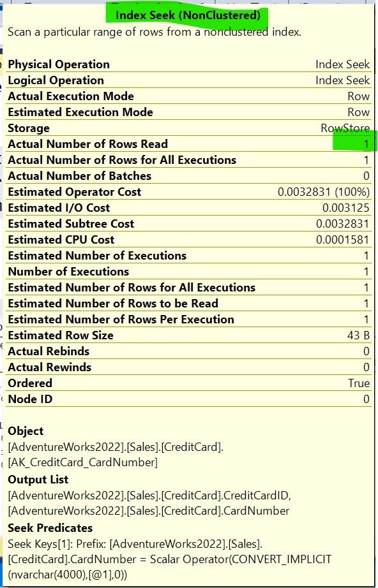Image resolution: width=378 pixels, height=588 pixels.
Task: Select the Number of Executions row
Action: click(x=189, y=272)
